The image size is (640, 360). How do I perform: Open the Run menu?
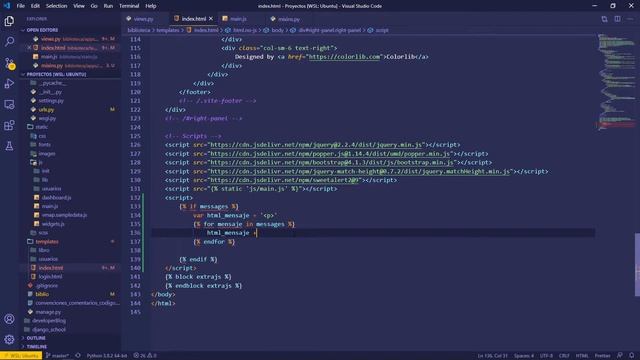108,6
